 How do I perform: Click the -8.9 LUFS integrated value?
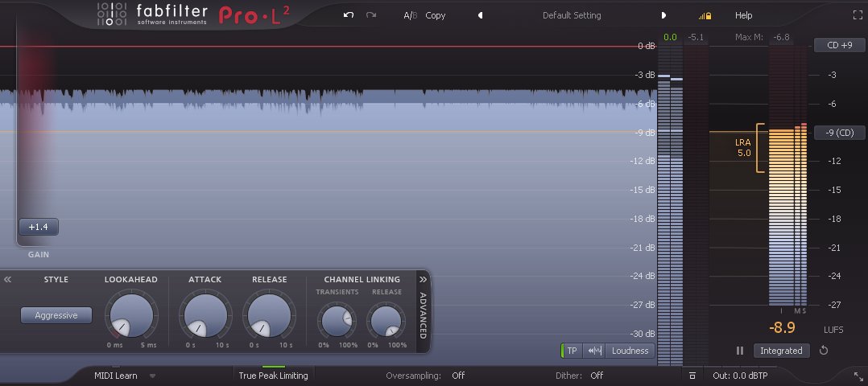782,327
